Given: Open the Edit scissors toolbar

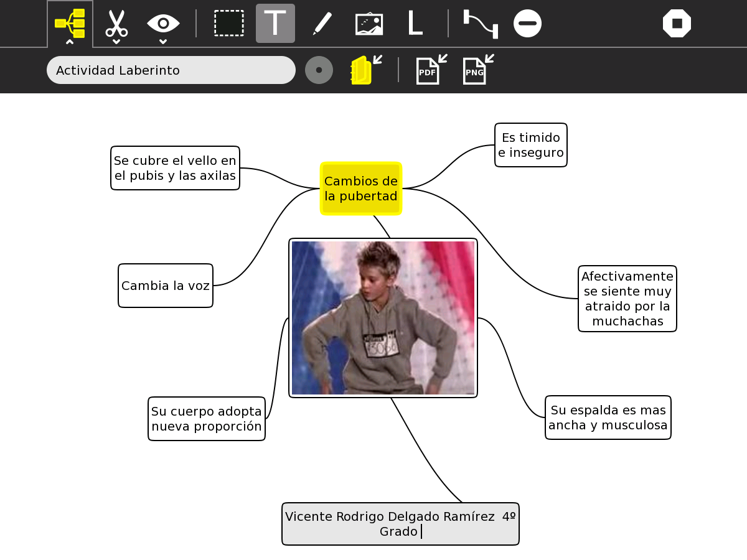Looking at the screenshot, I should tap(116, 23).
